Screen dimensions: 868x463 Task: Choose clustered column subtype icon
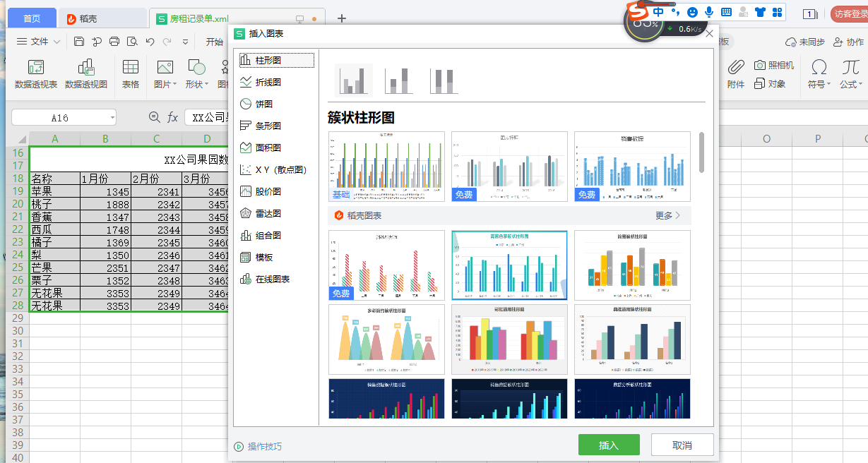coord(354,80)
